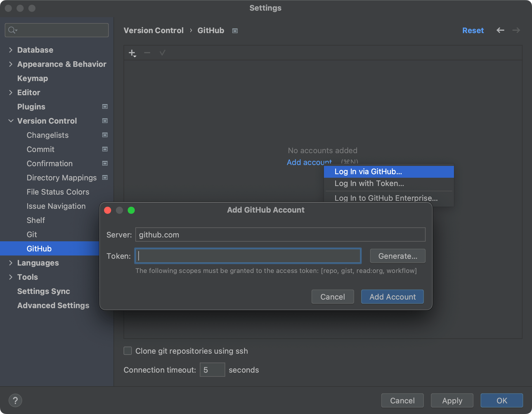Viewport: 532px width, 414px height.
Task: Click the Add Account button
Action: click(392, 297)
